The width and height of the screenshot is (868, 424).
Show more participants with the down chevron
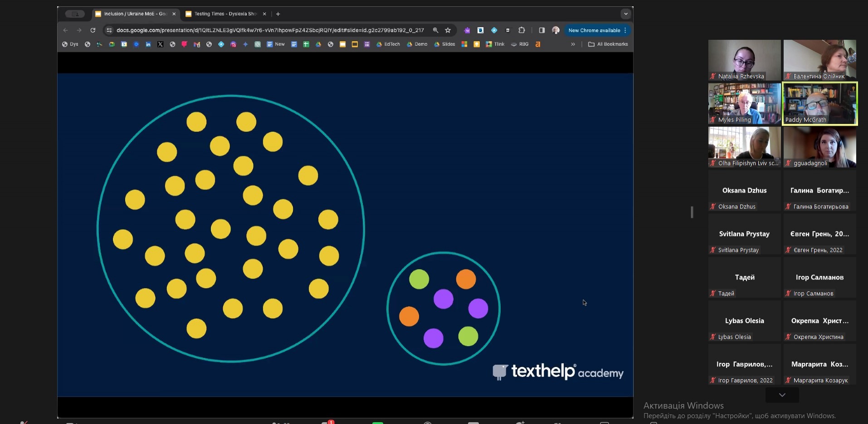point(782,395)
